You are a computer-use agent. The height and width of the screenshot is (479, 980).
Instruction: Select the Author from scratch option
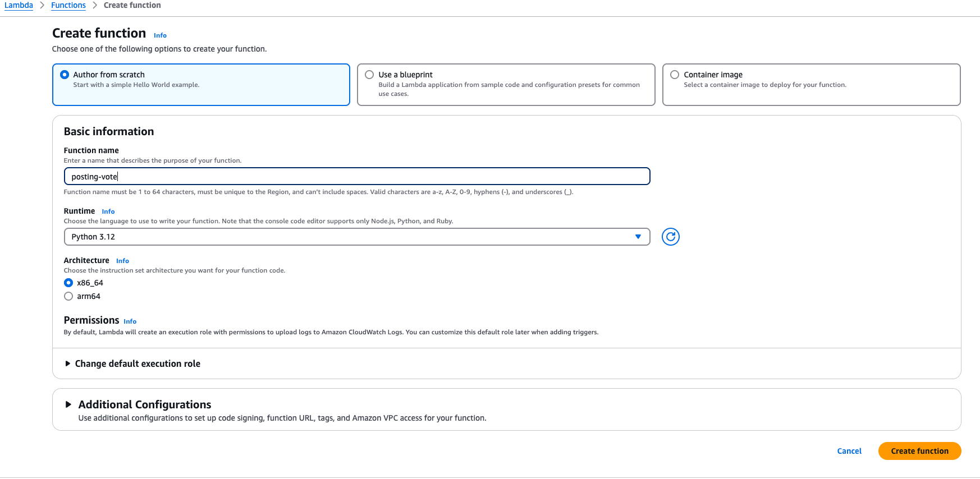tap(65, 75)
